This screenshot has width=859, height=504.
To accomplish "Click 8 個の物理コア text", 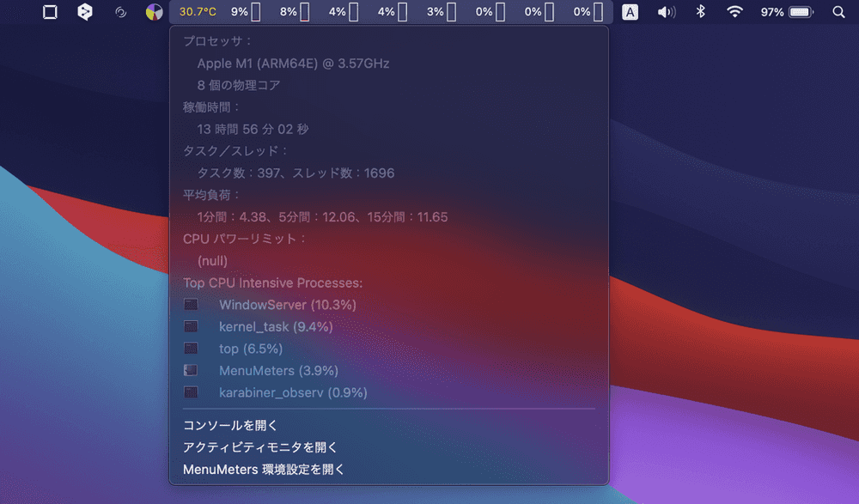I will coord(238,86).
